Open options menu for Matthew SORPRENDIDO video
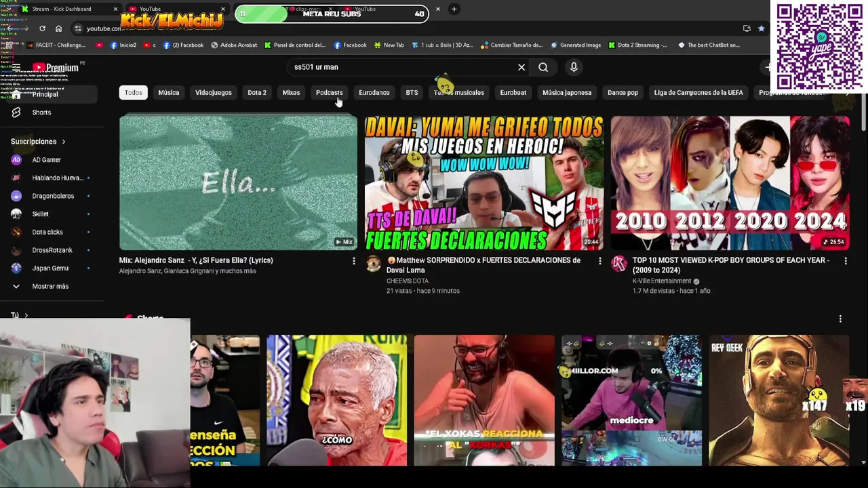This screenshot has height=488, width=868. coord(599,260)
